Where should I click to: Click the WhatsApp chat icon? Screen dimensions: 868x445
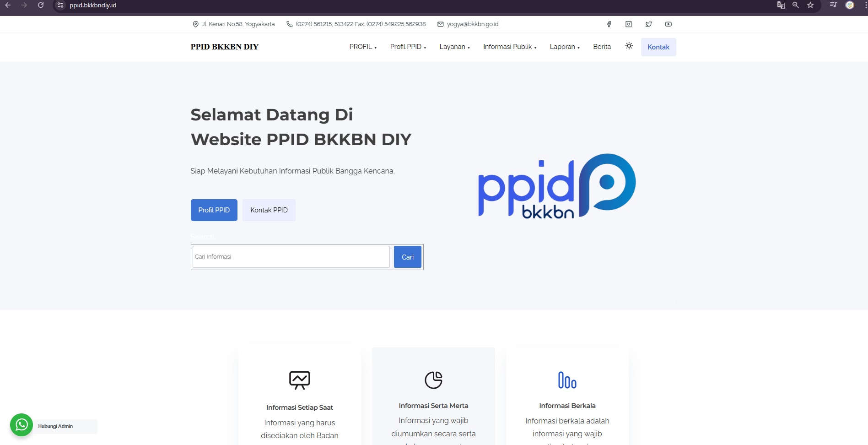(x=22, y=425)
